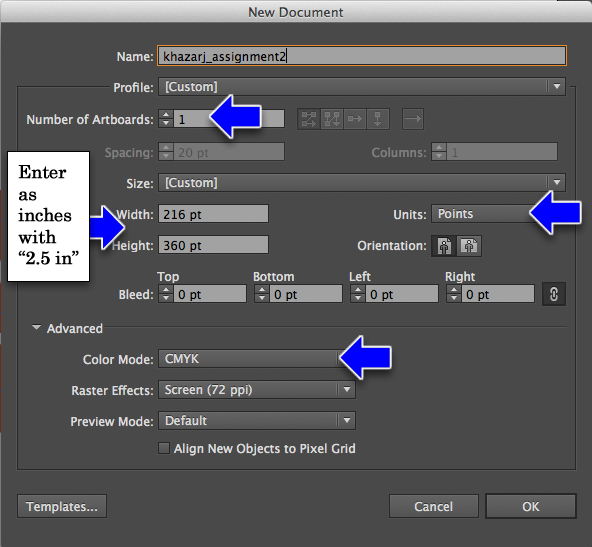Click the Number of Artboards stepper arrows
592x547 pixels.
pos(166,119)
